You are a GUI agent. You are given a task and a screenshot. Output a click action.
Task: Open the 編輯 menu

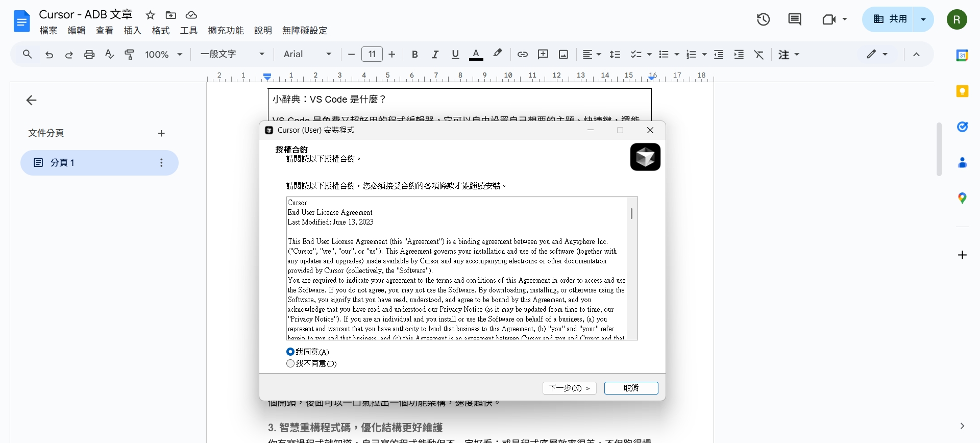click(x=77, y=31)
